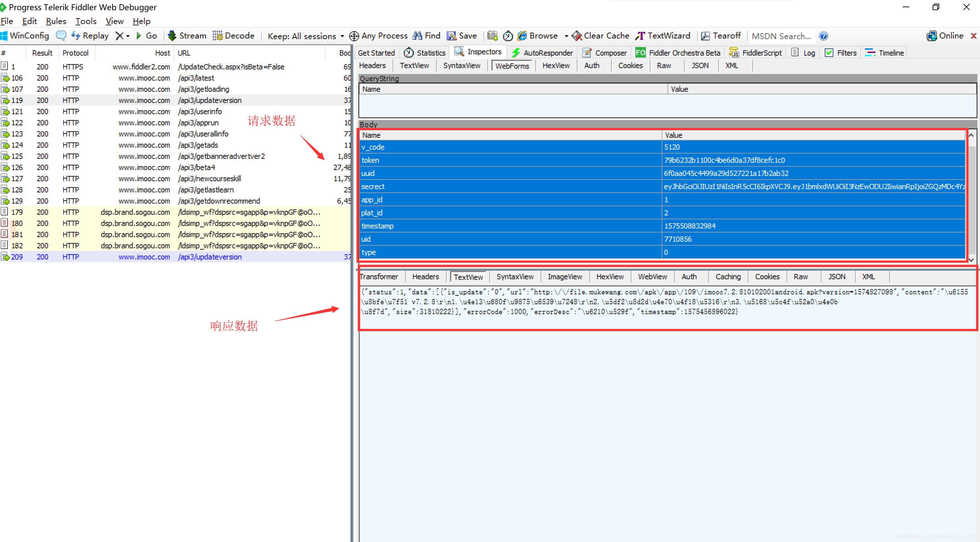Toggle the Online network status indicator
This screenshot has width=980, height=542.
pyautogui.click(x=945, y=36)
